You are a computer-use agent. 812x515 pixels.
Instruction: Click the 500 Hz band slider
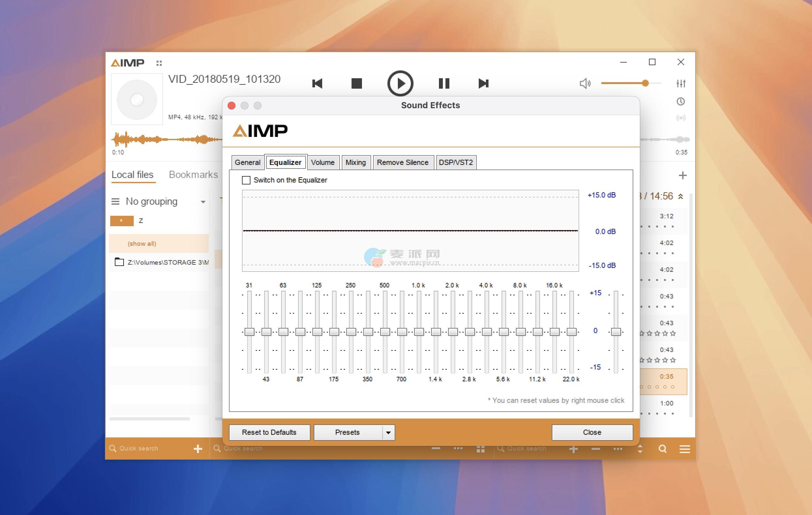tap(385, 331)
